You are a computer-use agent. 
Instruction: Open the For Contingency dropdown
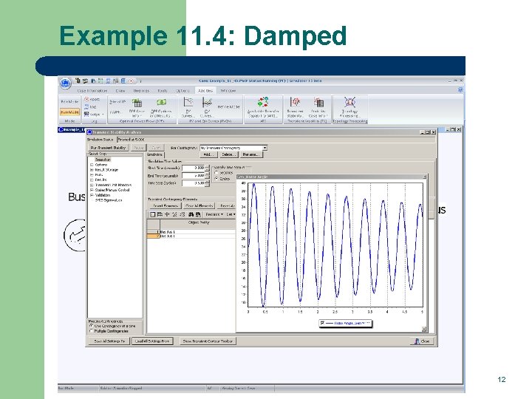[265, 148]
